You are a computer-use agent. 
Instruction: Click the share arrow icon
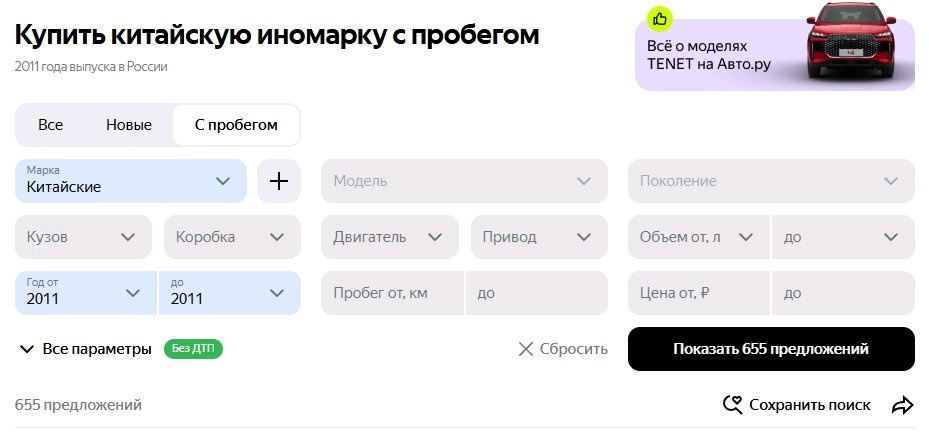tap(902, 405)
